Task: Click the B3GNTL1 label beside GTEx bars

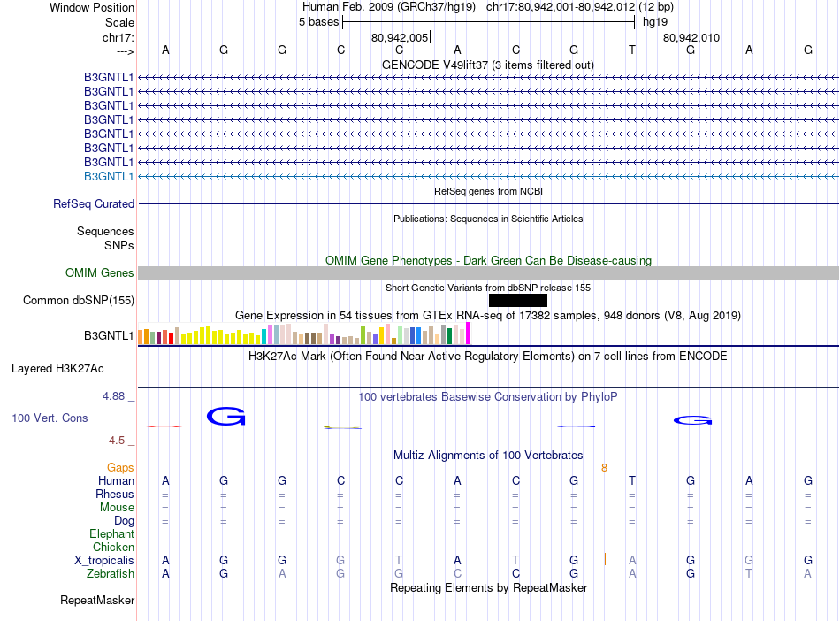Action: click(109, 335)
